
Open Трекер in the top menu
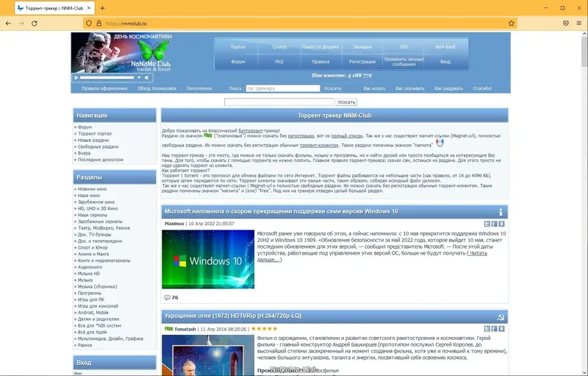(279, 47)
